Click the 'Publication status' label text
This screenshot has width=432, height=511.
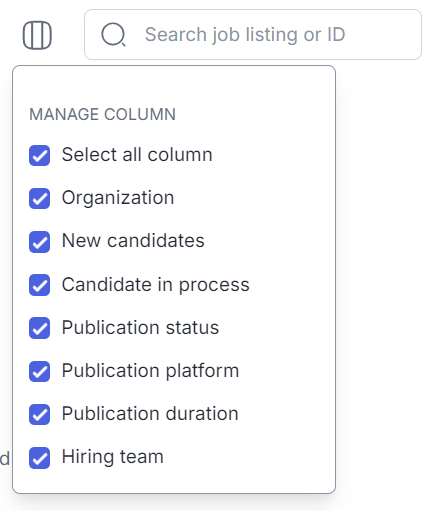pyautogui.click(x=140, y=327)
